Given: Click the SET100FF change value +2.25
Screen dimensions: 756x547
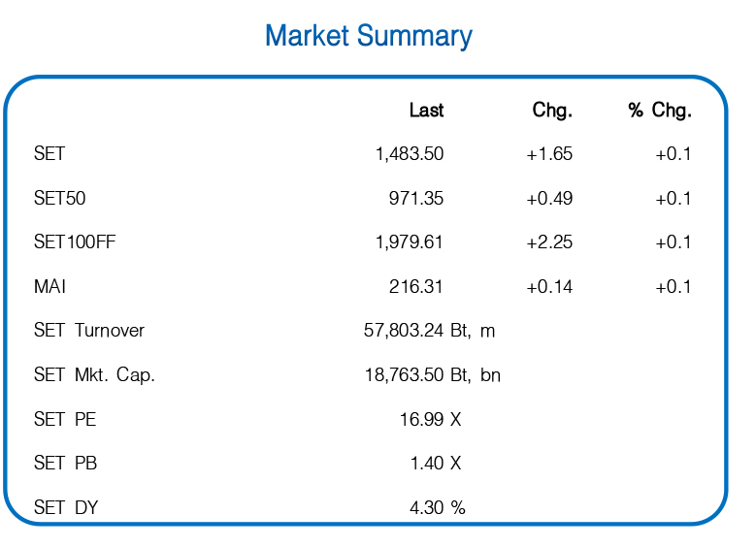Looking at the screenshot, I should [549, 242].
